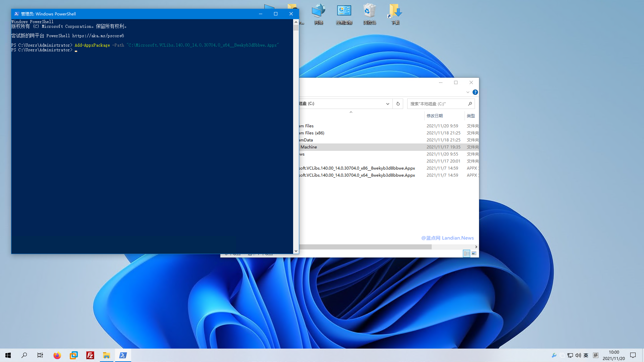Expand the address bar history dropdown
Screen dimensions: 644x362
387,104
